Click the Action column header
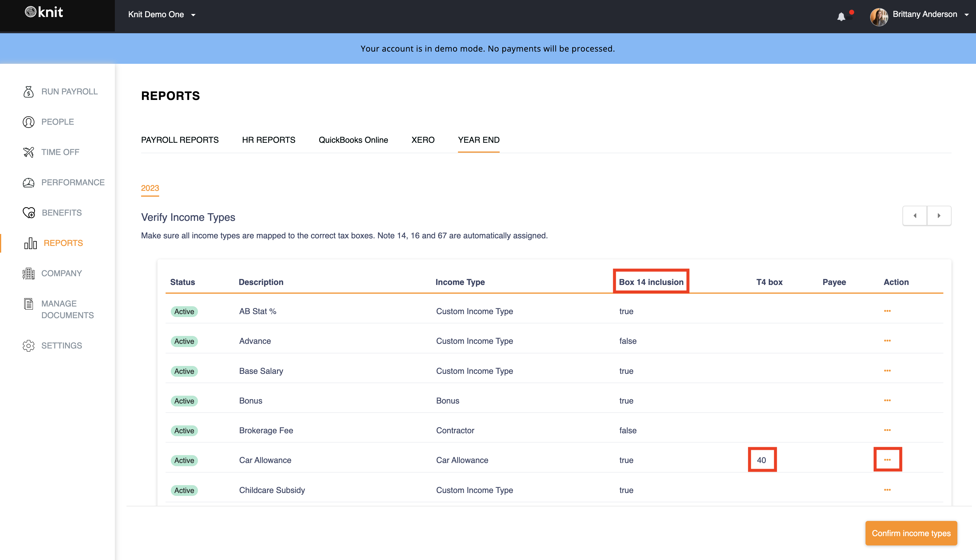Screen dimensions: 976x560 (x=896, y=282)
